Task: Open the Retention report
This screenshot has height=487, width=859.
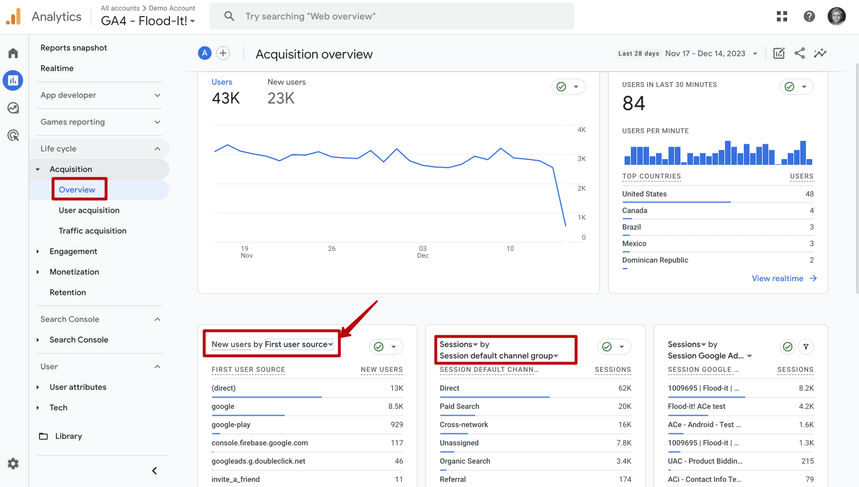Action: coord(67,293)
